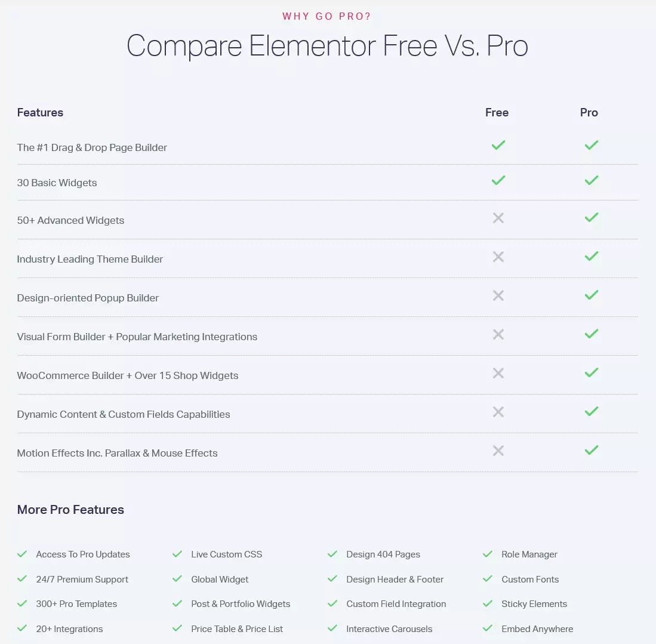Click the Pro checkmark for WooCommerce Builder row
Screen dimensions: 656x644
pyautogui.click(x=591, y=372)
